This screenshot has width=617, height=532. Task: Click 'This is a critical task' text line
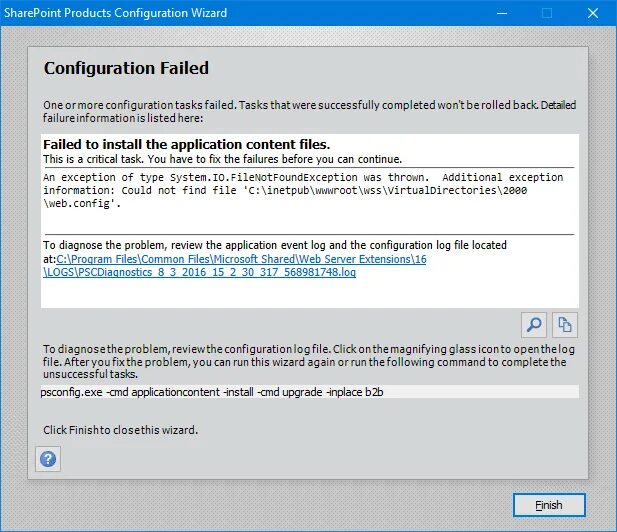coord(222,159)
